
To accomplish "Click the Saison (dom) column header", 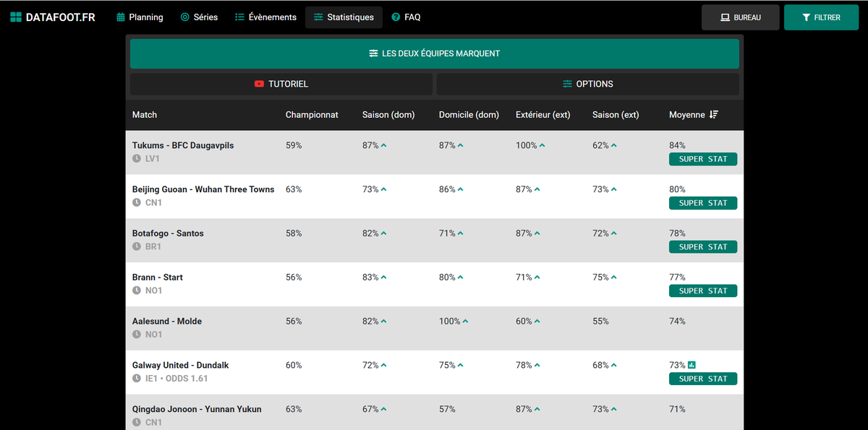I will tap(390, 115).
